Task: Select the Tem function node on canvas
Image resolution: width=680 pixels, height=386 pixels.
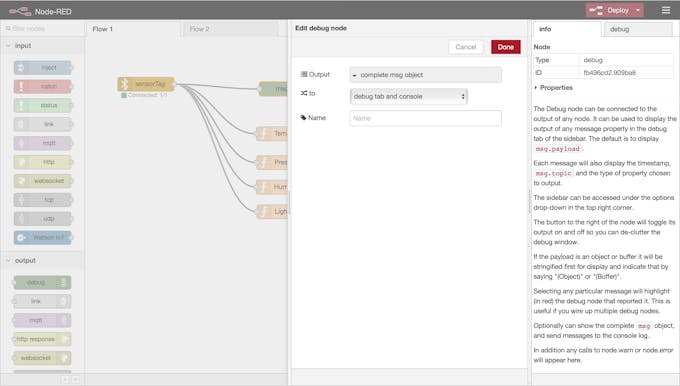Action: (272, 133)
